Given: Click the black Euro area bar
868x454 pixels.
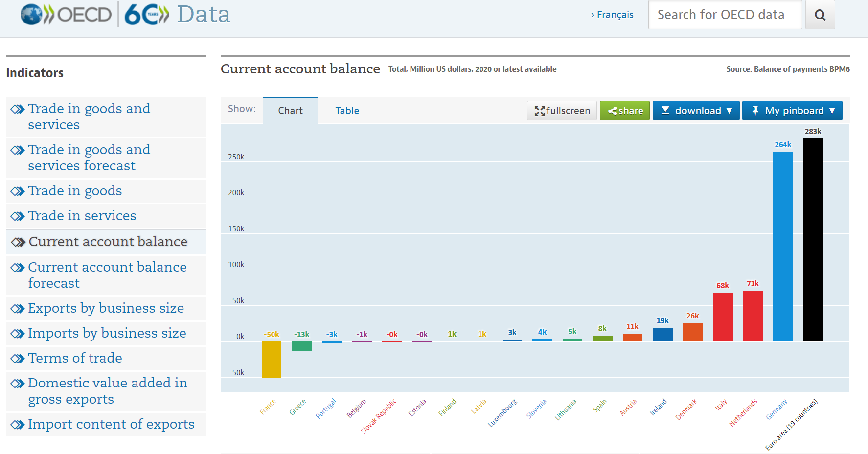Looking at the screenshot, I should pyautogui.click(x=813, y=240).
